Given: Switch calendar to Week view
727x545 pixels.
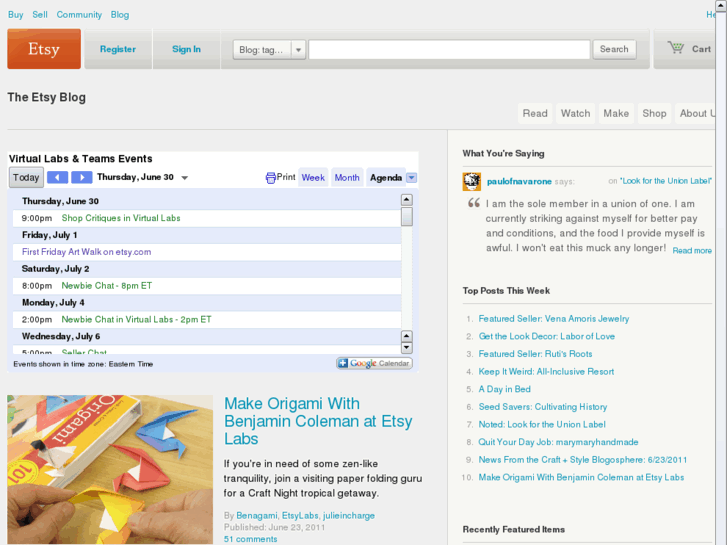Looking at the screenshot, I should click(313, 178).
